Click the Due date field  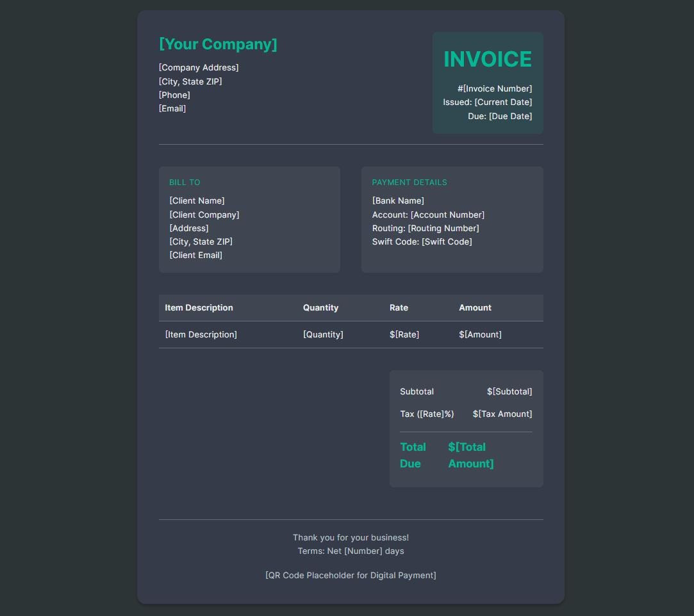coord(501,116)
